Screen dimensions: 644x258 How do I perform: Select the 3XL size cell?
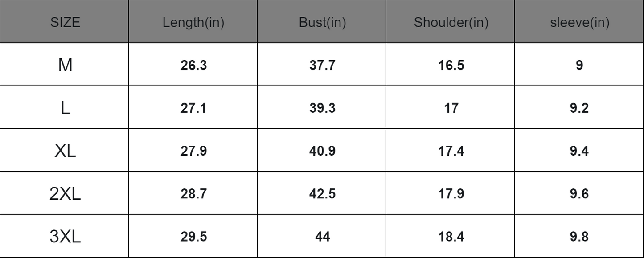(65, 237)
